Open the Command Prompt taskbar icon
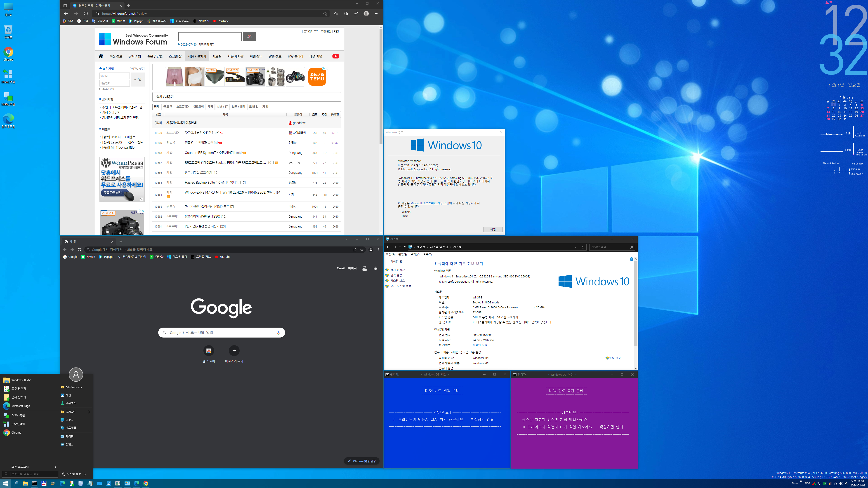This screenshot has height=488, width=868. pos(34,483)
